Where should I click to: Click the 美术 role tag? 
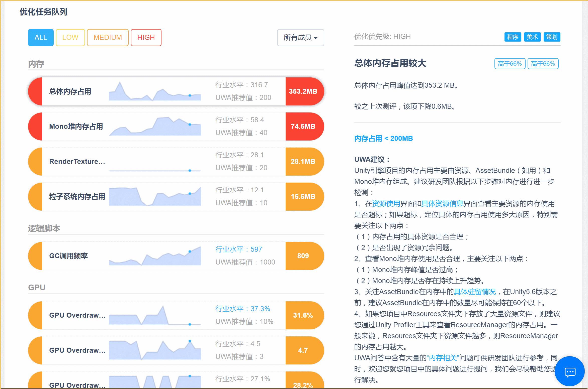tap(532, 37)
